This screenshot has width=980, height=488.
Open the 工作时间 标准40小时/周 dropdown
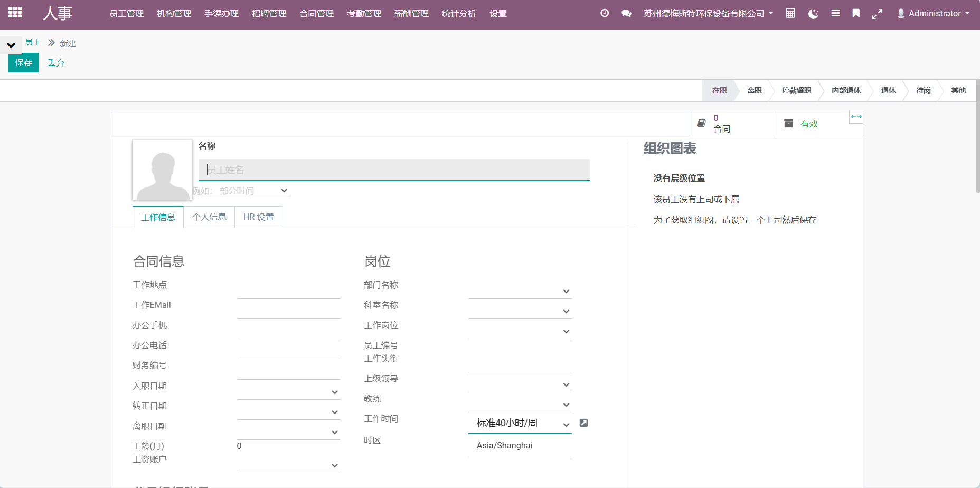pos(520,424)
